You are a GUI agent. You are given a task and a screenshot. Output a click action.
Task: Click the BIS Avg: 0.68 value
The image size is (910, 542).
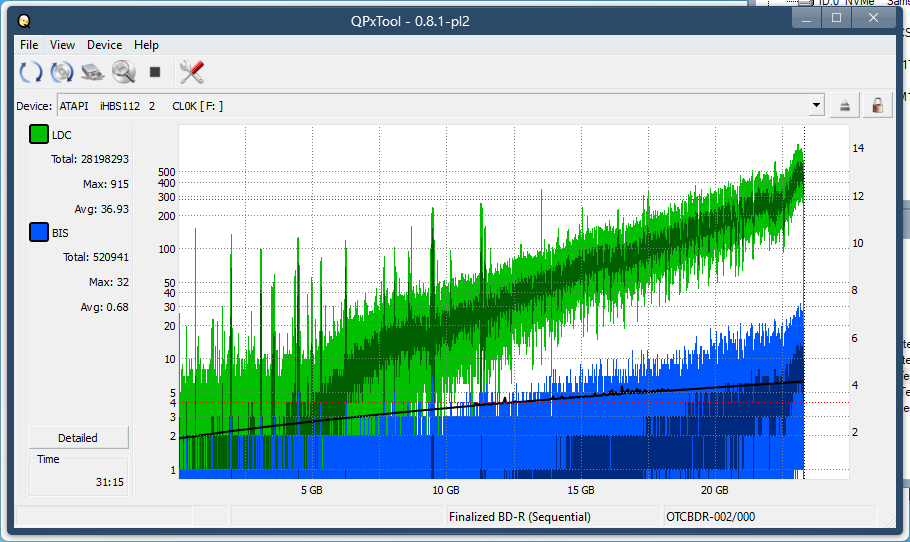pos(104,307)
